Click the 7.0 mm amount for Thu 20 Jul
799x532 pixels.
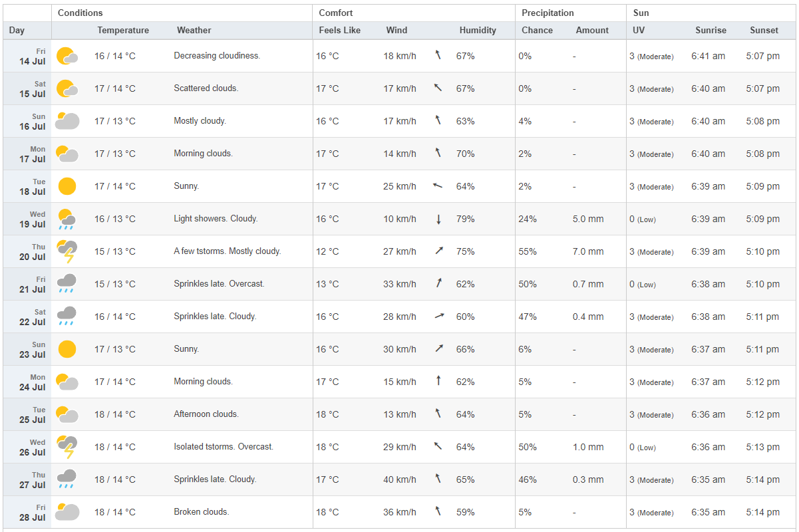pos(588,252)
